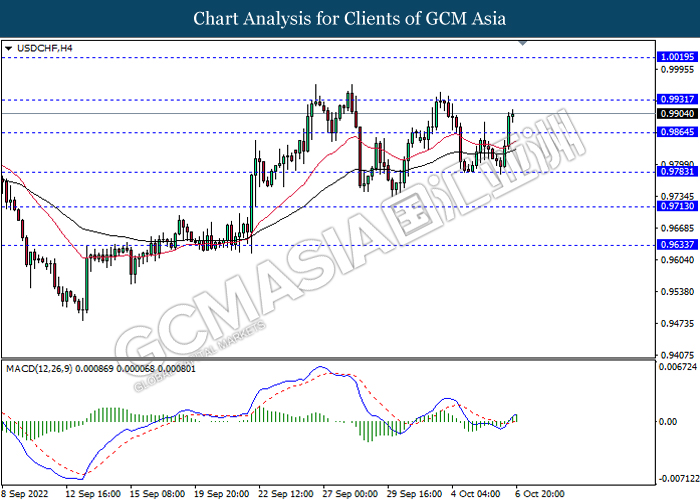The image size is (700, 500).
Task: Click the MACD zero level 0.00
Action: (x=668, y=422)
